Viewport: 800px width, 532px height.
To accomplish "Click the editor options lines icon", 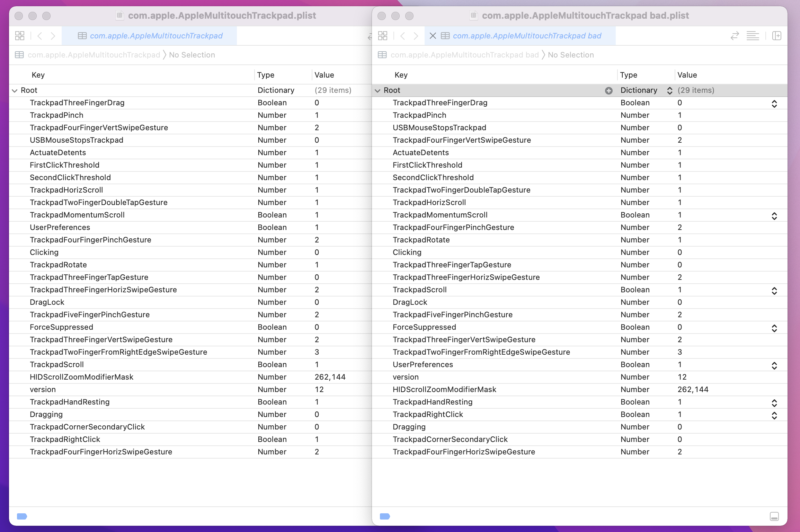I will pos(753,36).
